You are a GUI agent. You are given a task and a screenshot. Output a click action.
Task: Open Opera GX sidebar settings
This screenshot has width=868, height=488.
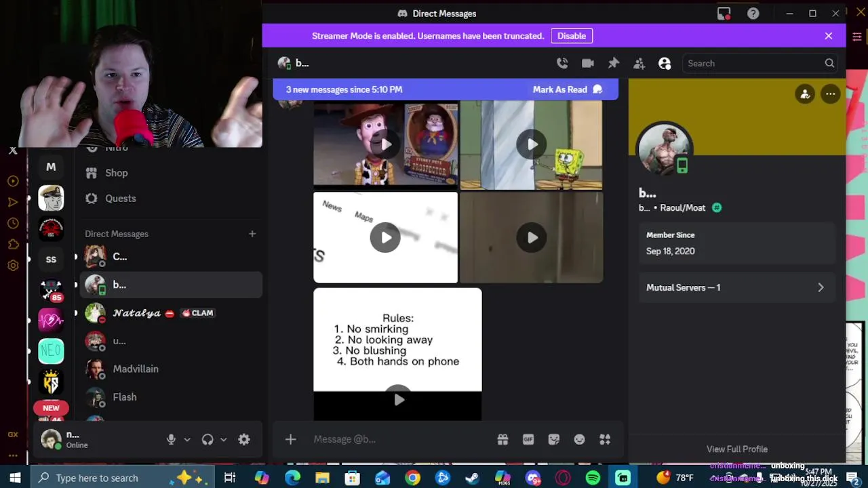click(13, 266)
